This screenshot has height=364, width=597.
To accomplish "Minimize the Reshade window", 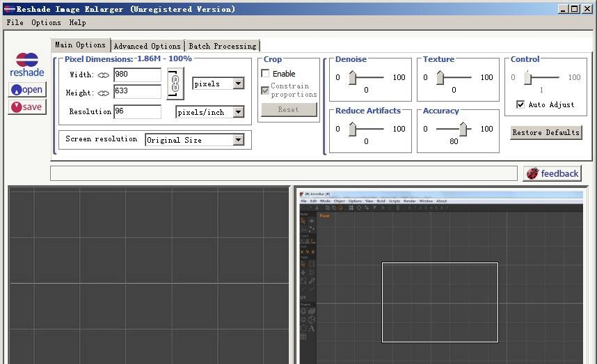I will pos(563,9).
